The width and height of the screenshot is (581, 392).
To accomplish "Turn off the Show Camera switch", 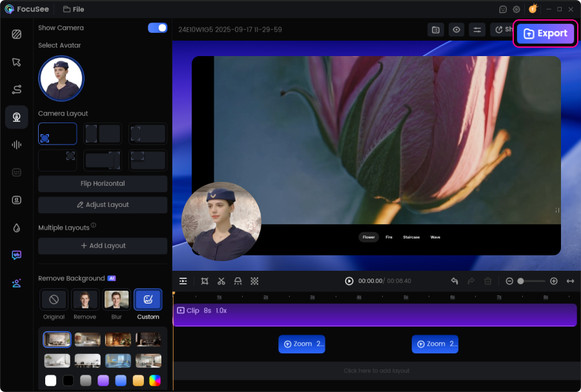I will click(x=158, y=28).
